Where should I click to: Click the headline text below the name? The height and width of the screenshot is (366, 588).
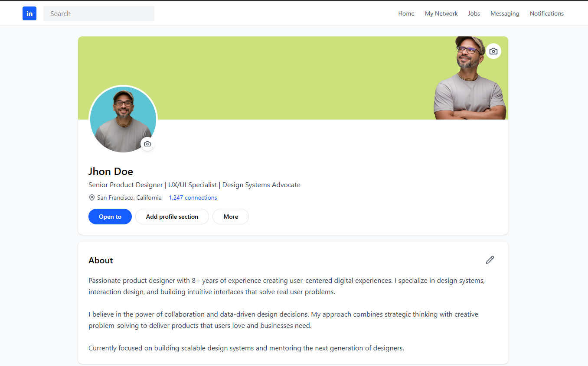pyautogui.click(x=194, y=185)
